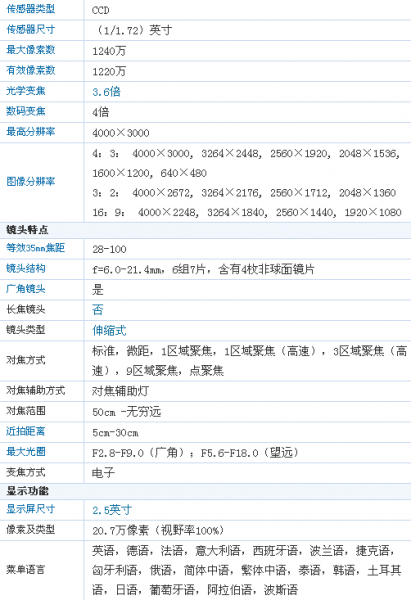Image resolution: width=411 pixels, height=600 pixels.
Task: Open the 传感器类型 spec link
Action: 31,9
